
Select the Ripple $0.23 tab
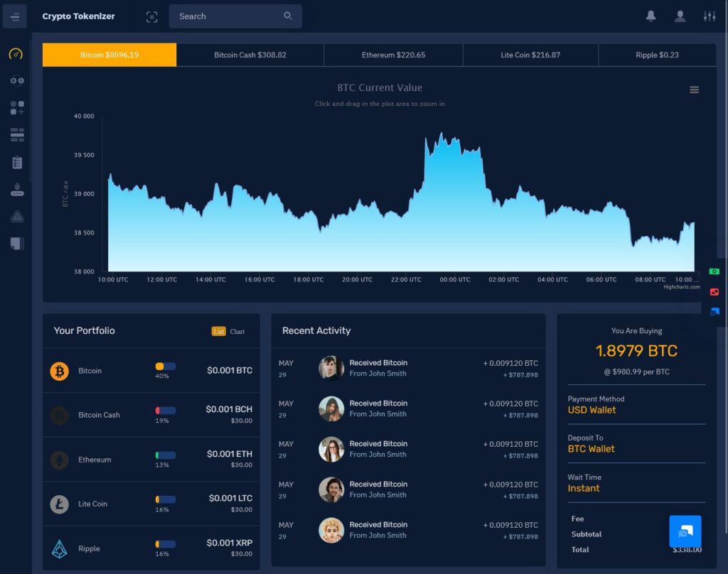(658, 54)
